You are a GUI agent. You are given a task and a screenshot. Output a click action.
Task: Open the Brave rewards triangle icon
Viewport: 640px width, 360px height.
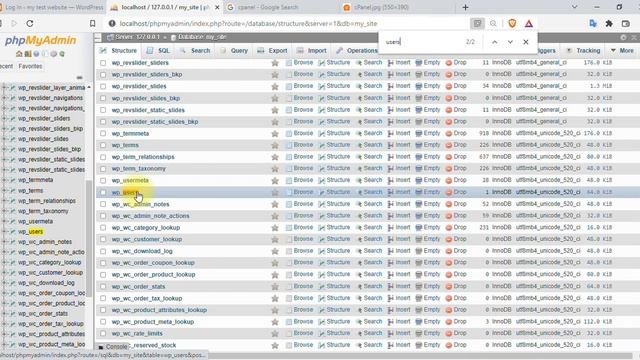click(x=529, y=24)
